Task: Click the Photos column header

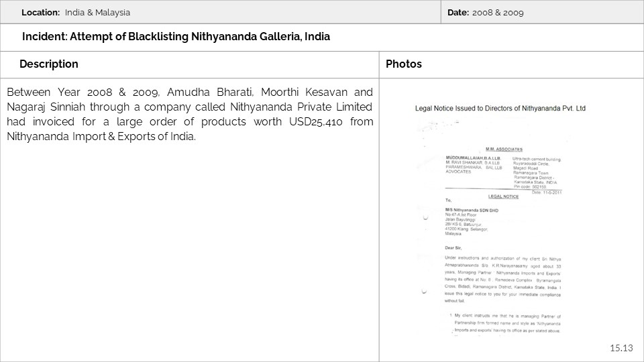Action: tap(404, 64)
